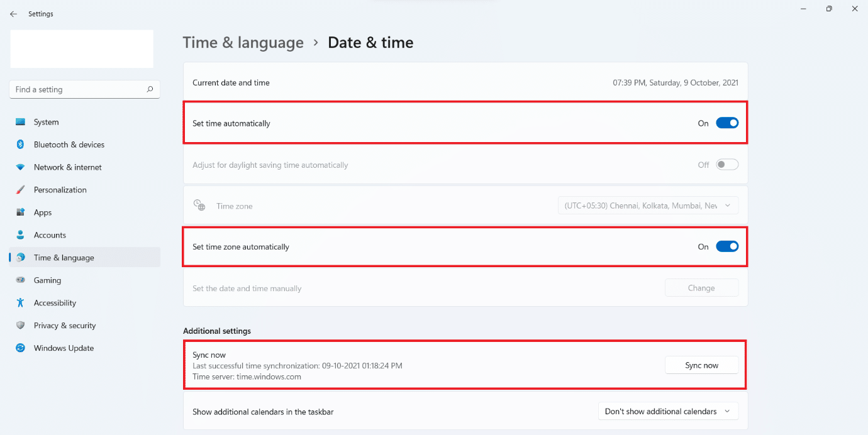Open Bluetooth & devices category

click(x=85, y=145)
